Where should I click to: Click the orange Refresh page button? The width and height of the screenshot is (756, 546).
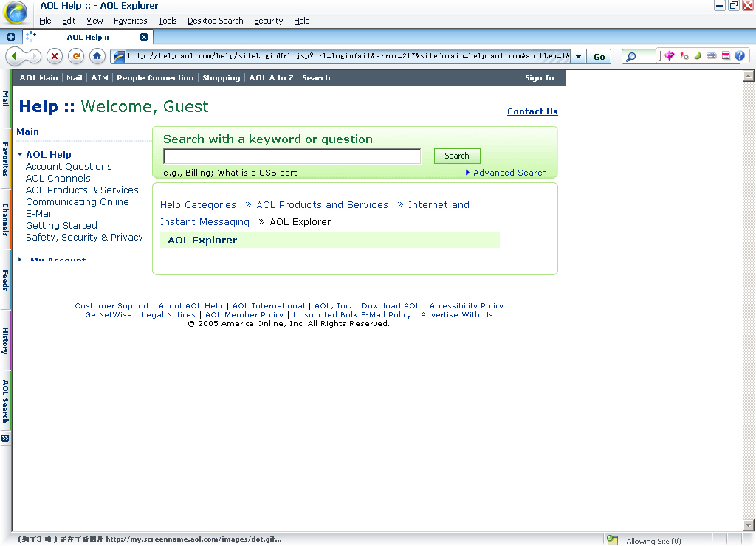click(x=76, y=56)
